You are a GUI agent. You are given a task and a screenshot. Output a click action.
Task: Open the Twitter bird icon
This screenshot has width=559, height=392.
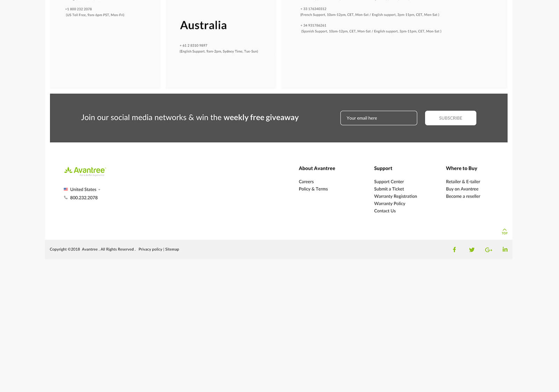pyautogui.click(x=472, y=249)
